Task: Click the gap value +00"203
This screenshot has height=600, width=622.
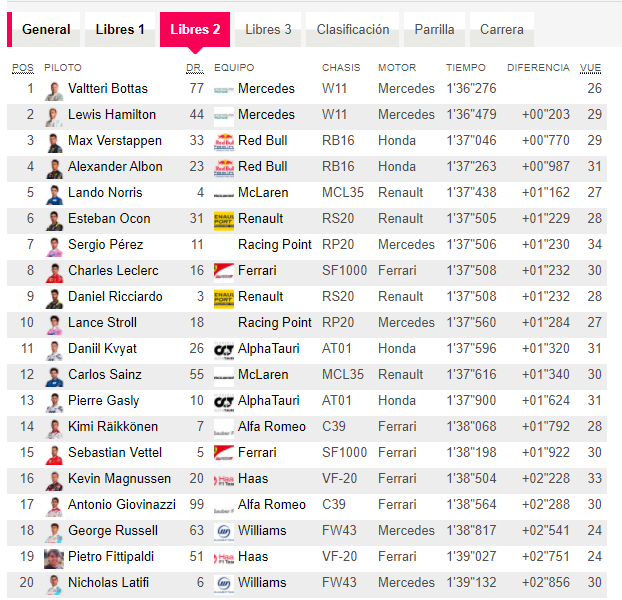Action: (x=546, y=115)
